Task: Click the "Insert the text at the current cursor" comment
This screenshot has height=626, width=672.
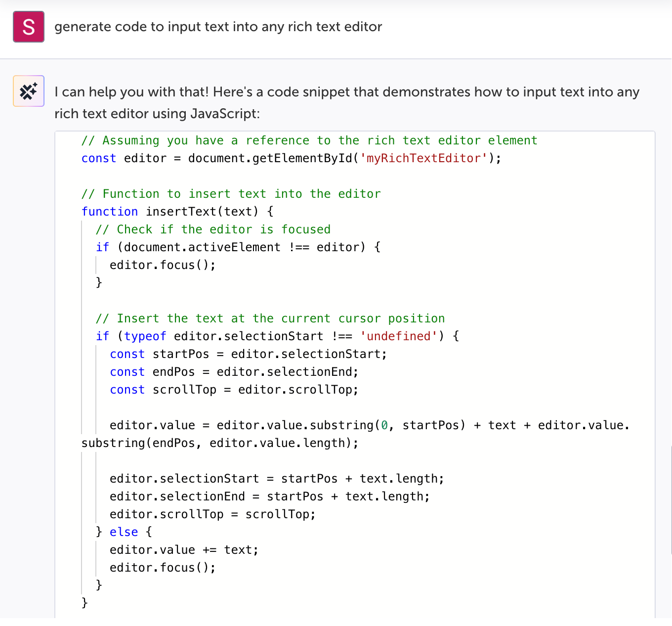Action: pyautogui.click(x=270, y=318)
